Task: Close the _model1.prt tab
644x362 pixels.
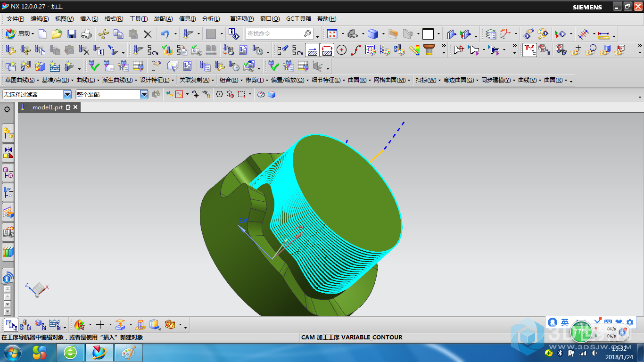Action: [x=75, y=107]
